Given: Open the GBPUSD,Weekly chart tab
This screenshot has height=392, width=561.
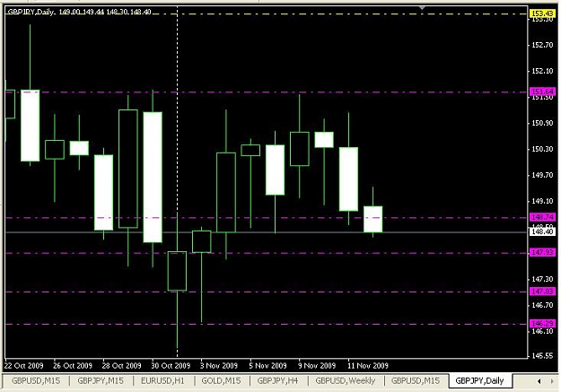Looking at the screenshot, I should [346, 380].
